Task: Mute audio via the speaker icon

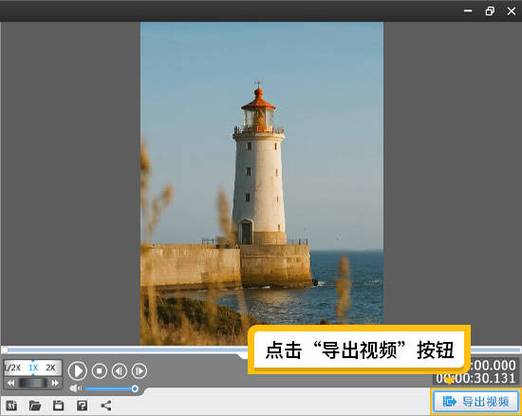Action: (x=75, y=388)
